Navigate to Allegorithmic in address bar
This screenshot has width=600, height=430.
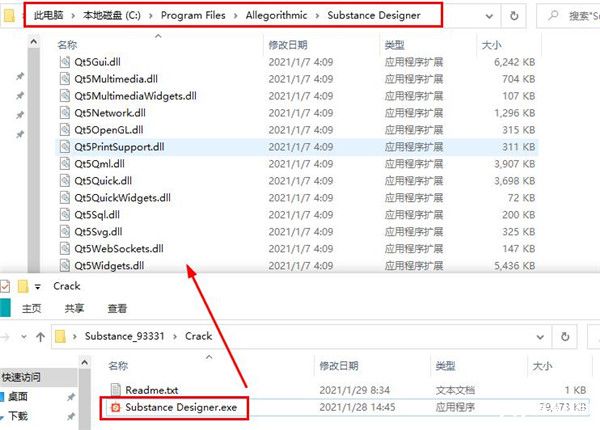276,15
